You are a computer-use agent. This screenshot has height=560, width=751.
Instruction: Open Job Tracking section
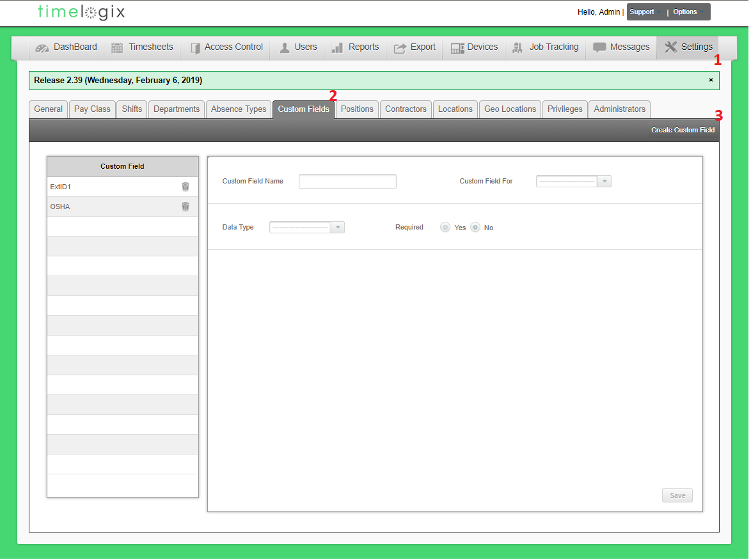coord(546,47)
